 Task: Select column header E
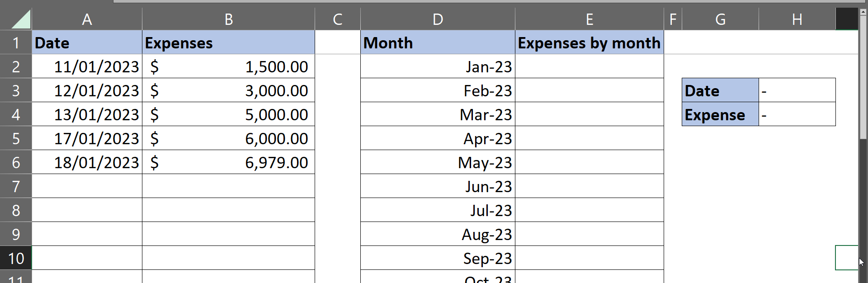[x=589, y=19]
